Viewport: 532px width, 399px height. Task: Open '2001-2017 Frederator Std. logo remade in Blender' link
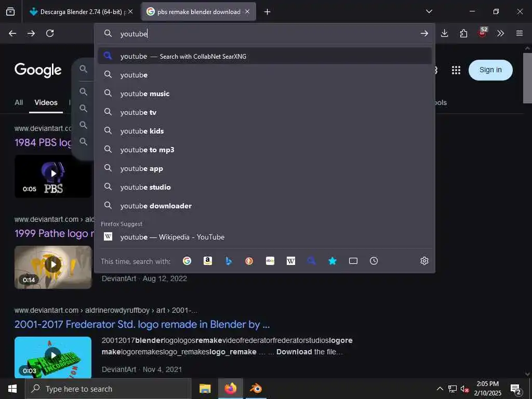click(x=142, y=324)
